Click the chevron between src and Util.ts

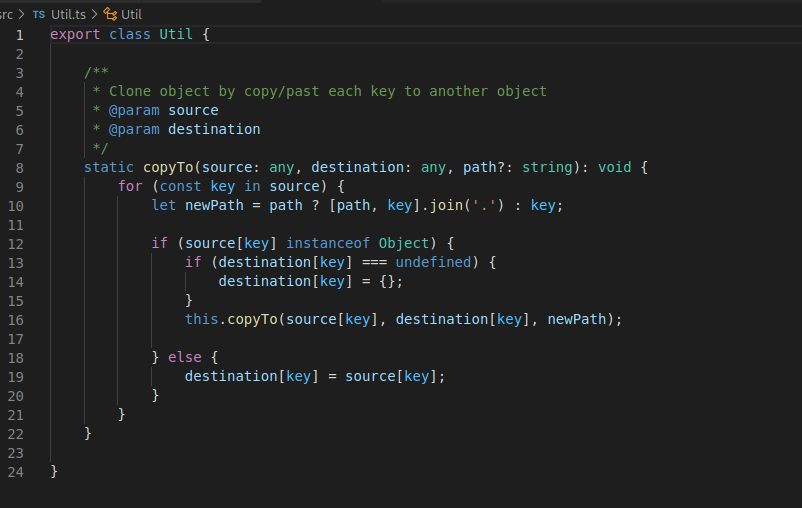pyautogui.click(x=22, y=14)
